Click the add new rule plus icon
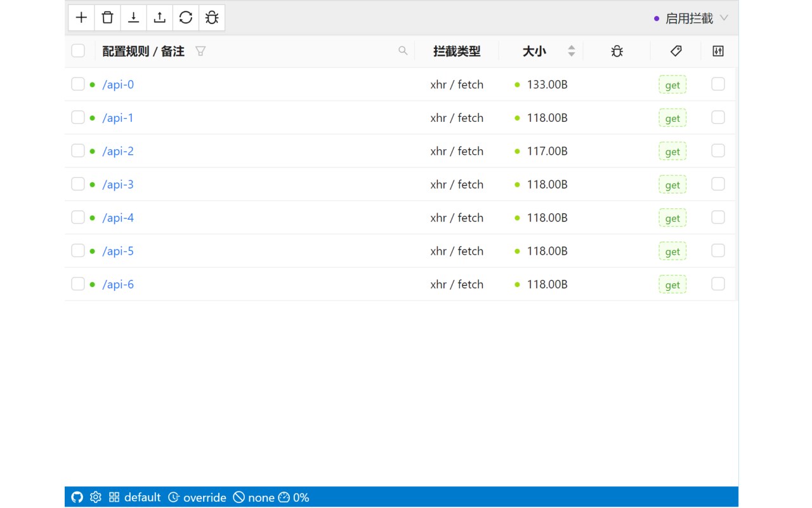The image size is (812, 508). tap(81, 18)
